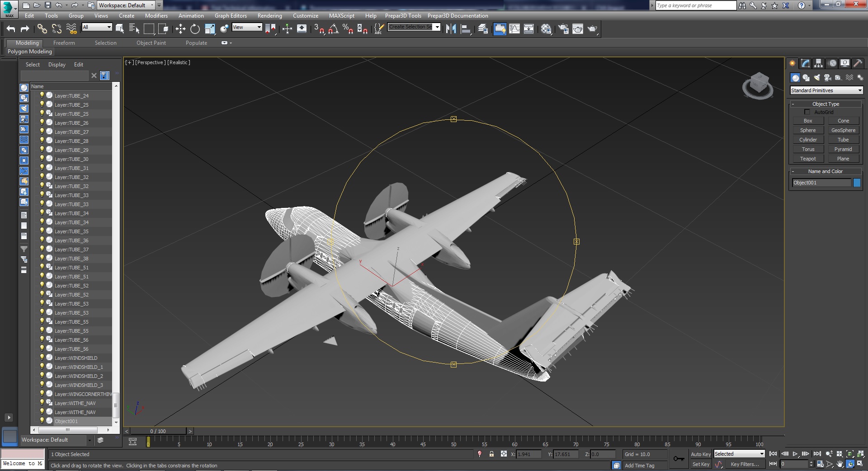Switch to the Freeform ribbon tab
Viewport: 868px width, 471px height.
[64, 43]
